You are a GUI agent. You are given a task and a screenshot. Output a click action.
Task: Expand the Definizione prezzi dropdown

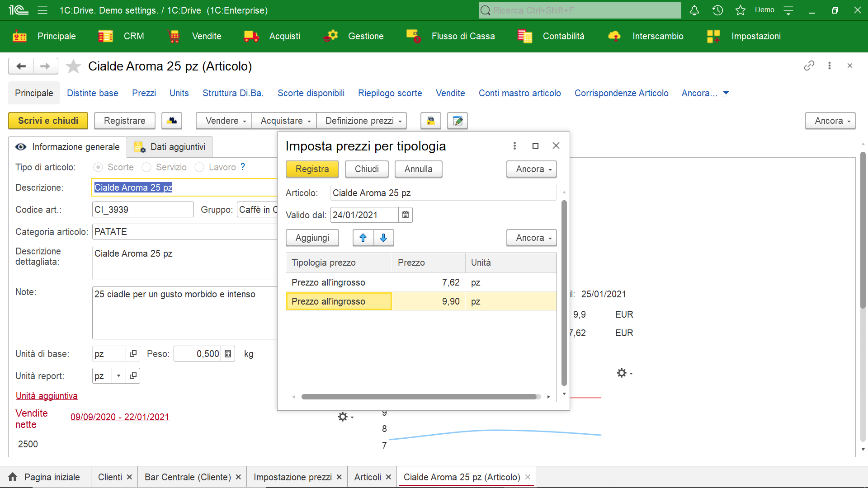tap(400, 120)
